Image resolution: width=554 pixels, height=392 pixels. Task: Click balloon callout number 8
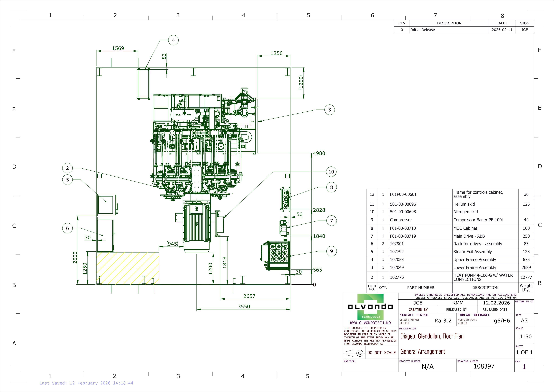click(331, 187)
